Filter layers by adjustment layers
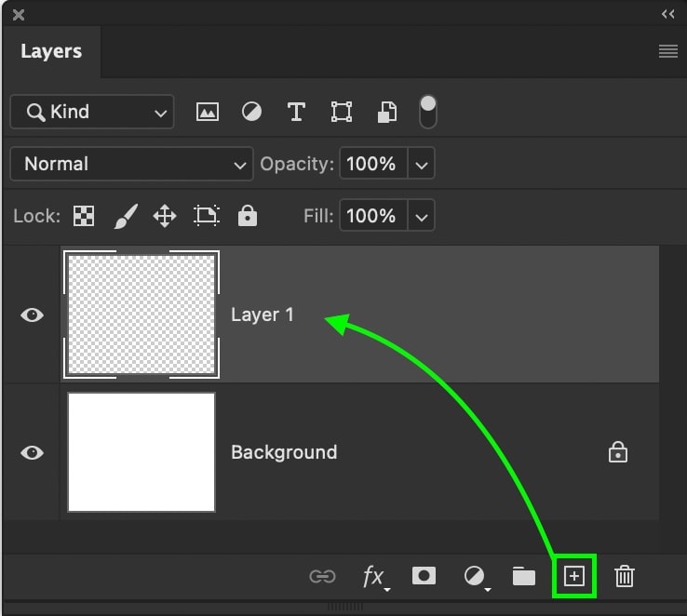This screenshot has height=616, width=687. click(251, 113)
